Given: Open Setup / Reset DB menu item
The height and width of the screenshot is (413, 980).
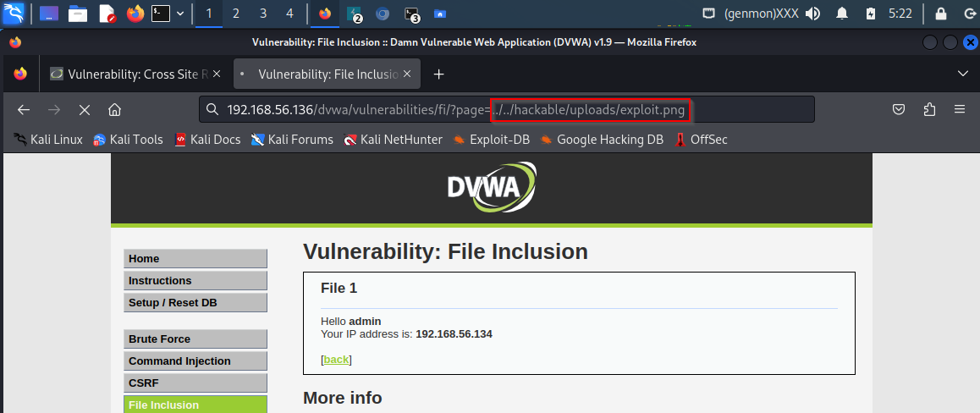Looking at the screenshot, I should (195, 302).
